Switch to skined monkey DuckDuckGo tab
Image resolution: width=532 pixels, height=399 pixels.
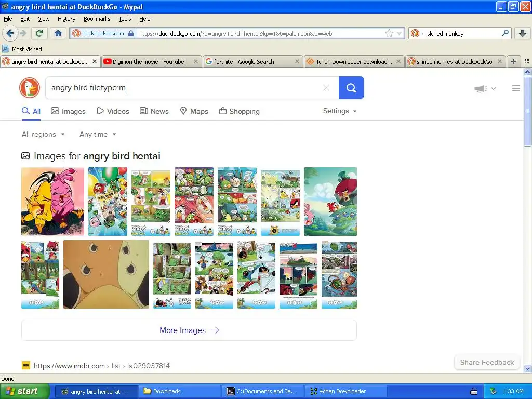click(454, 62)
